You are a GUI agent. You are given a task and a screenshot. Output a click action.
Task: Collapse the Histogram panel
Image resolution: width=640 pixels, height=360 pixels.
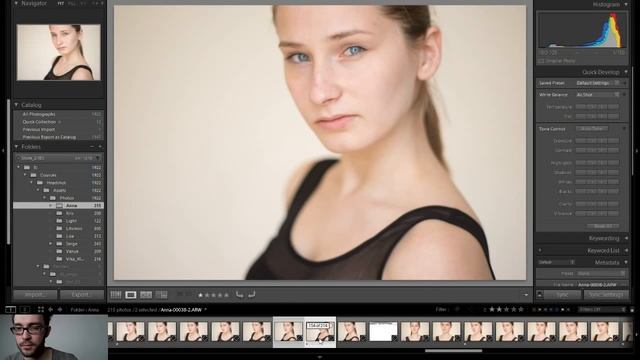(626, 4)
